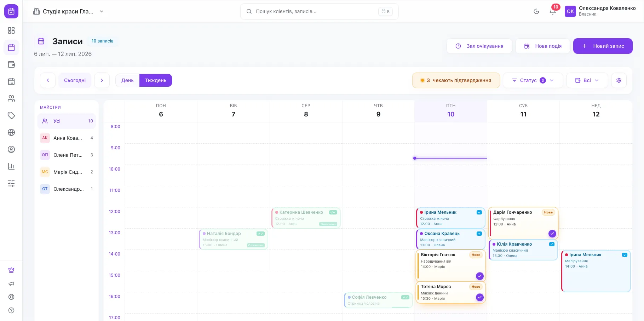Screen dimensions: 644x321
Task: Click the app logo at top left
Action: [11, 11]
